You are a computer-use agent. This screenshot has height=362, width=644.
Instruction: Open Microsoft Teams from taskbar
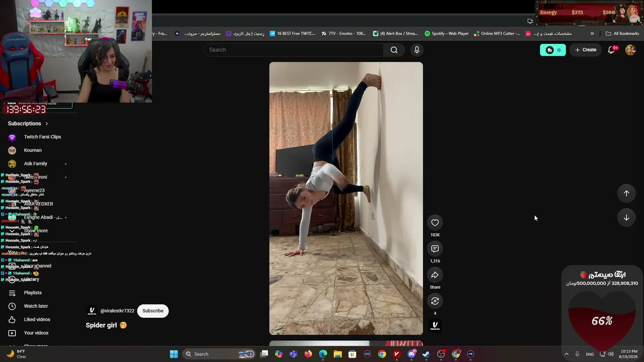pos(293,354)
